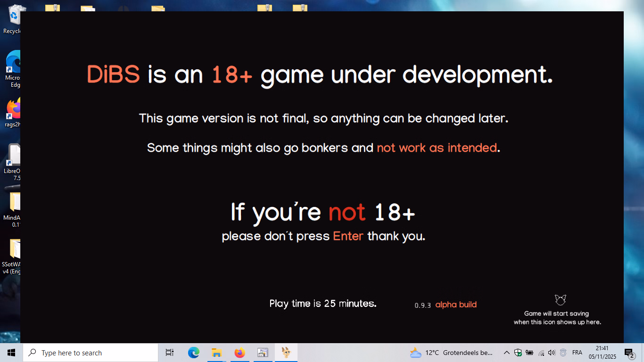Open File Explorer from the taskbar
The width and height of the screenshot is (644, 362).
pos(217,353)
